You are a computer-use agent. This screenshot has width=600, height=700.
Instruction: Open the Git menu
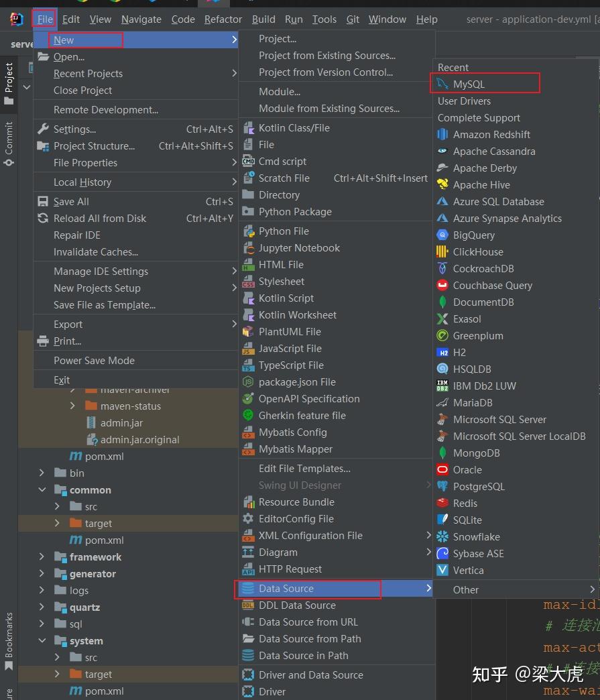pos(353,19)
